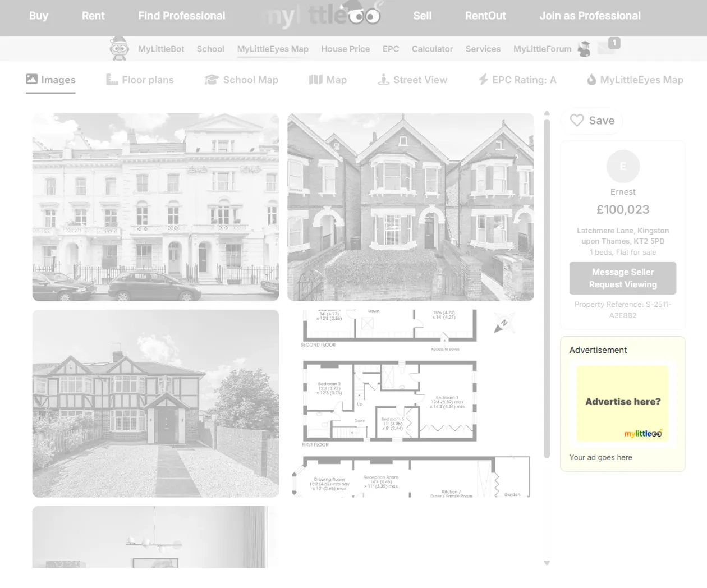Viewport: 707px width, 588px height.
Task: Open the semi-detached house photo thumbnail
Action: tap(155, 403)
